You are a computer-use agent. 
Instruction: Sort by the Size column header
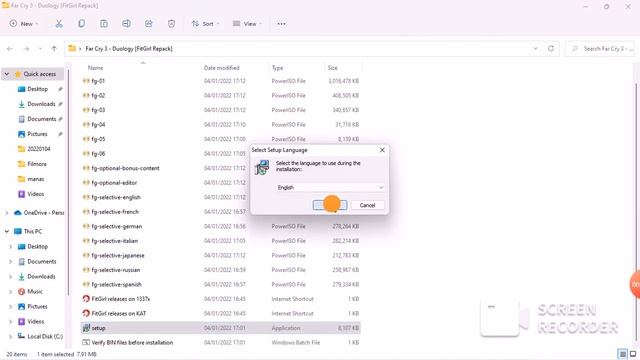(x=333, y=68)
